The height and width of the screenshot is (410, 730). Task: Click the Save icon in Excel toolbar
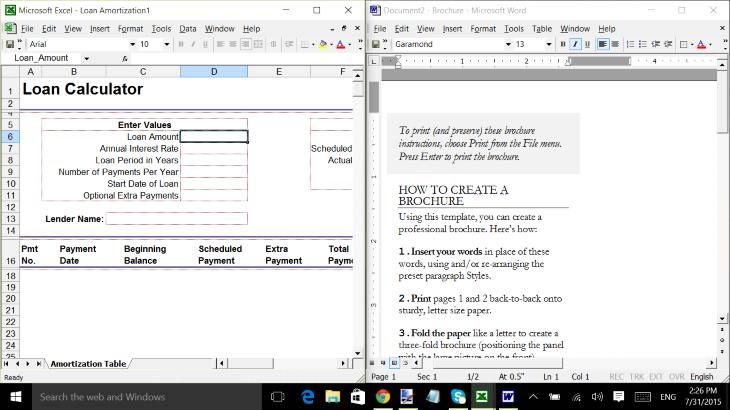[x=10, y=44]
